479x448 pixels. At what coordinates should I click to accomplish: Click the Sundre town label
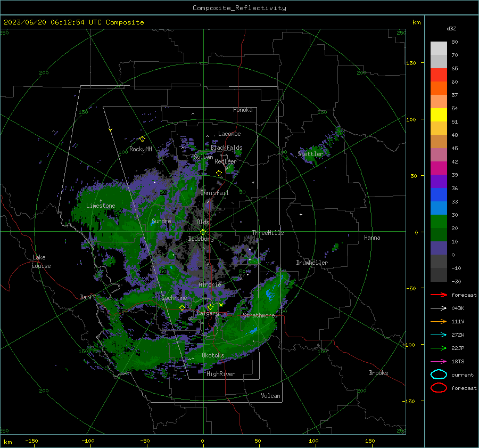(161, 221)
